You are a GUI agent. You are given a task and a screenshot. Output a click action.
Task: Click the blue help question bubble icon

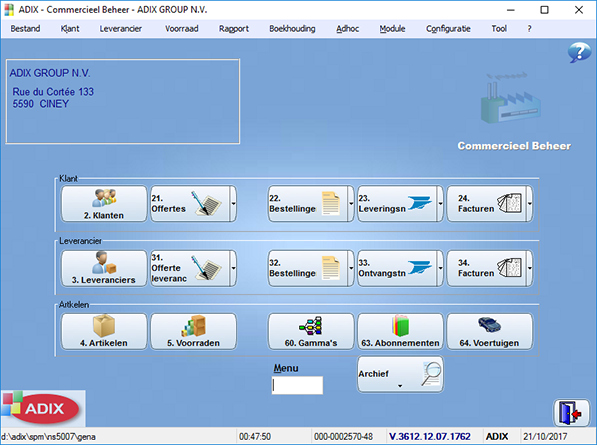coord(579,52)
